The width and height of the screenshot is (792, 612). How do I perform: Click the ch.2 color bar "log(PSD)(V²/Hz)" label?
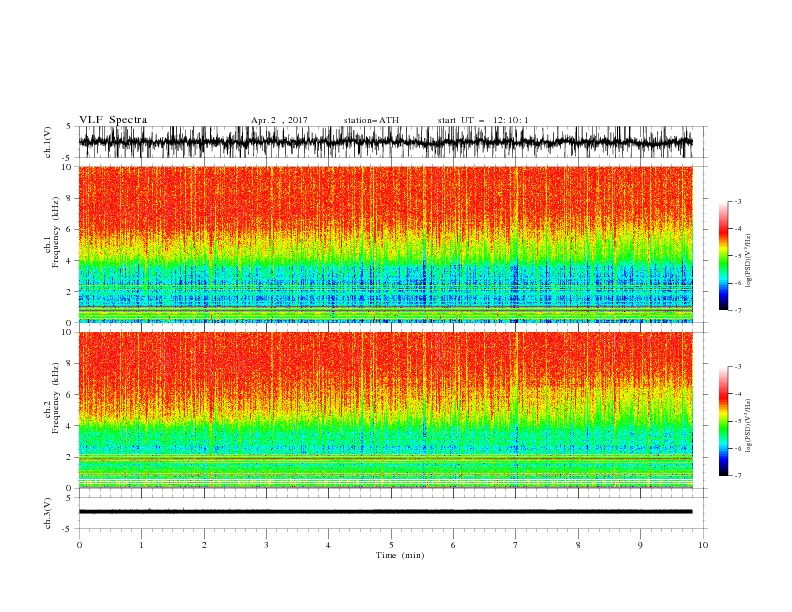pyautogui.click(x=750, y=425)
